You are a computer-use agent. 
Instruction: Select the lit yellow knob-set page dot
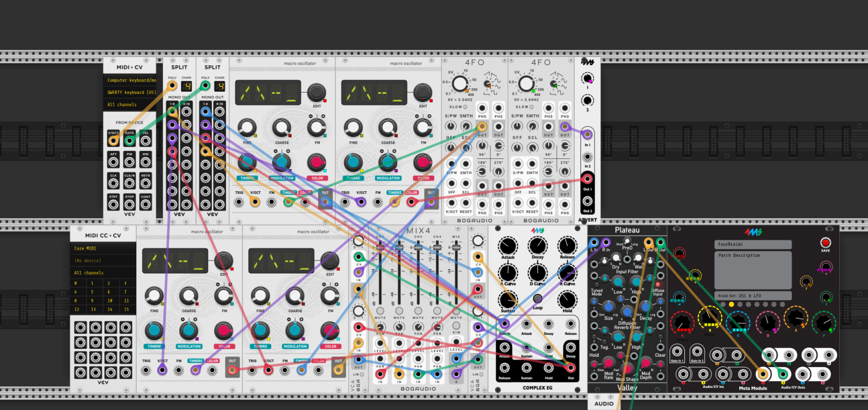pos(731,304)
